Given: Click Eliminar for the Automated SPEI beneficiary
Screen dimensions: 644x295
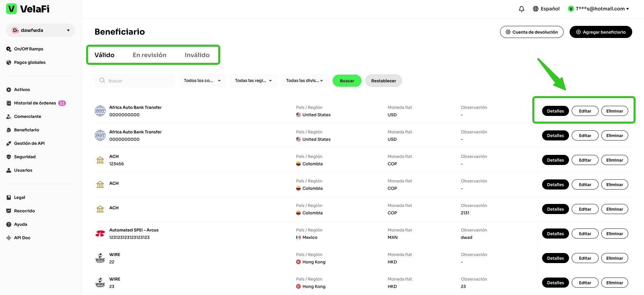Looking at the screenshot, I should (x=614, y=234).
